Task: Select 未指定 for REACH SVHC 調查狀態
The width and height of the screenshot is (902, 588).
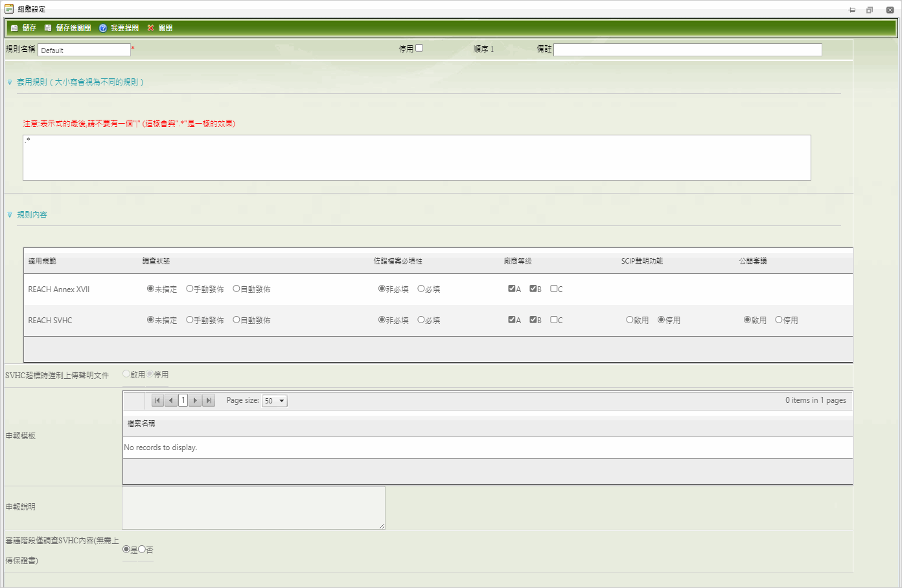Action: click(x=150, y=320)
